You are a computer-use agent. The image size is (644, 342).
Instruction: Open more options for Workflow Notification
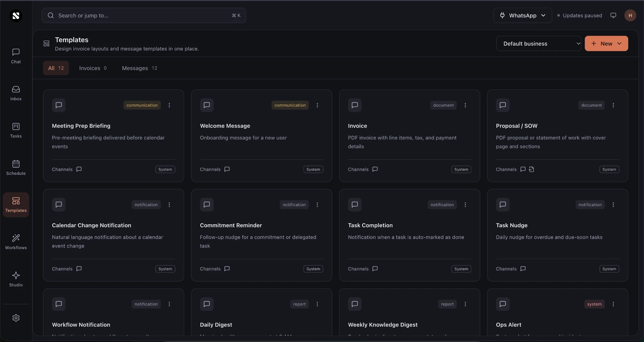pos(169,304)
